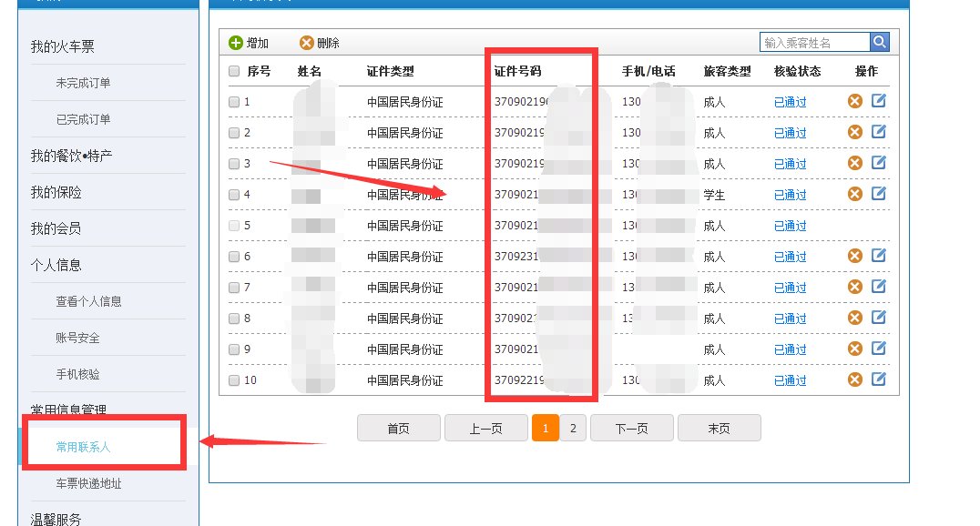Click the magnifier search icon
980x526 pixels.
point(878,41)
